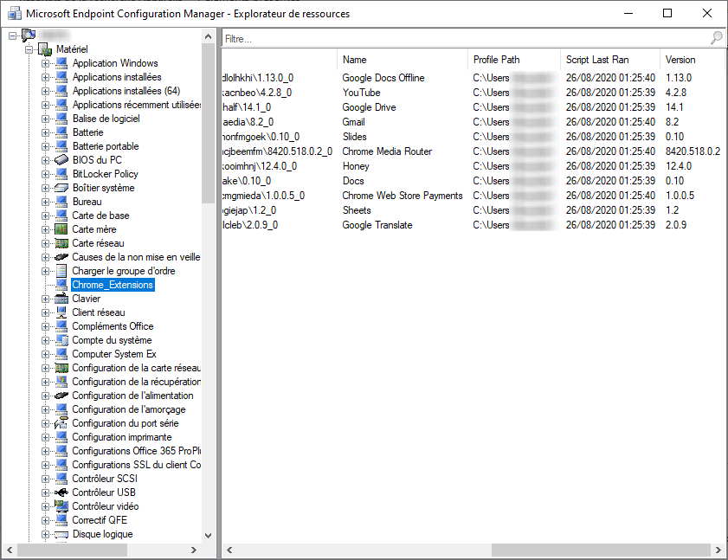This screenshot has height=560, width=728.
Task: Click the Configuration du port série icon
Action: point(61,423)
